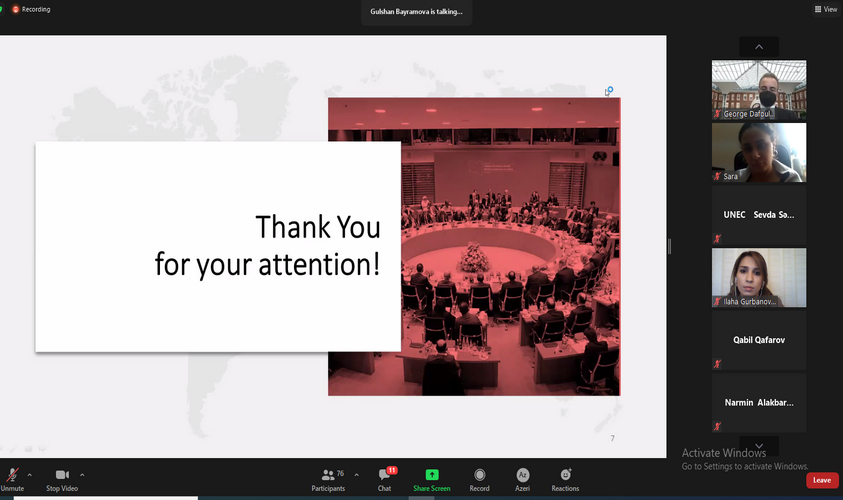Screen dimensions: 843x500
Task: Expand the arrow next to Participants
Action: pyautogui.click(x=357, y=475)
